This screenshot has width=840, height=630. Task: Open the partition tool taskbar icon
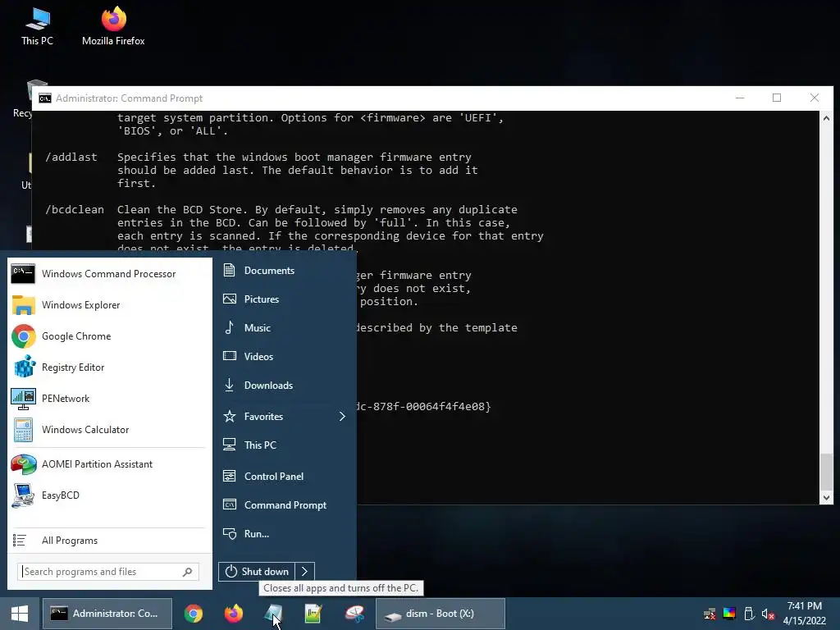pos(354,614)
